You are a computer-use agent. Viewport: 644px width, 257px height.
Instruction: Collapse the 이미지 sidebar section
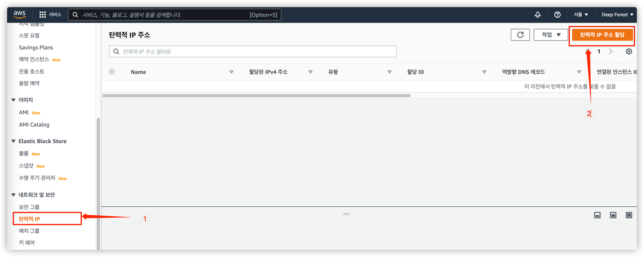coord(13,100)
